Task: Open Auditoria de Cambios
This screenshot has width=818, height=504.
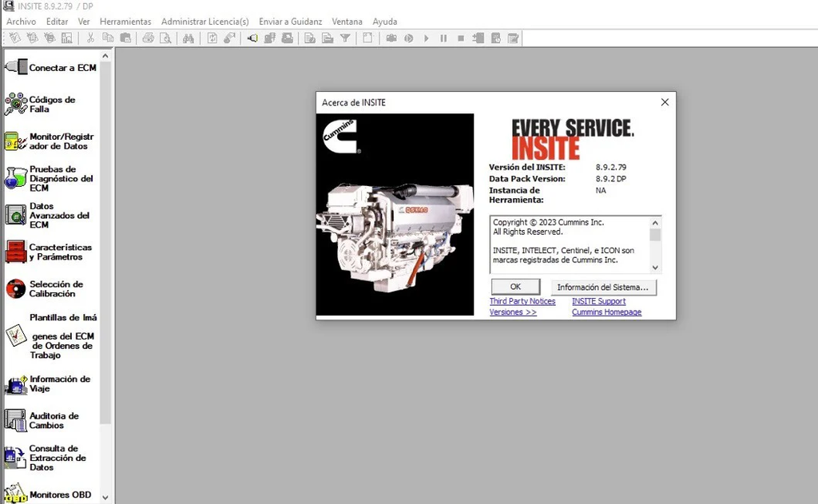Action: [x=42, y=420]
